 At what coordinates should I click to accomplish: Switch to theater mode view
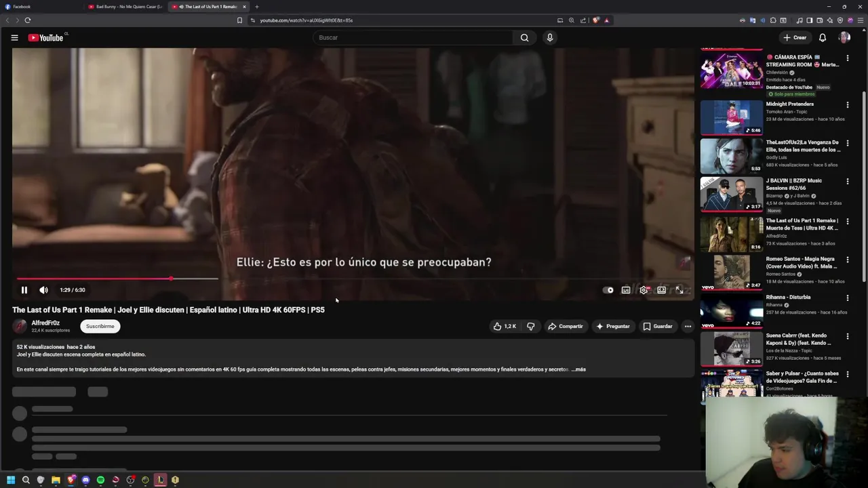[661, 290]
